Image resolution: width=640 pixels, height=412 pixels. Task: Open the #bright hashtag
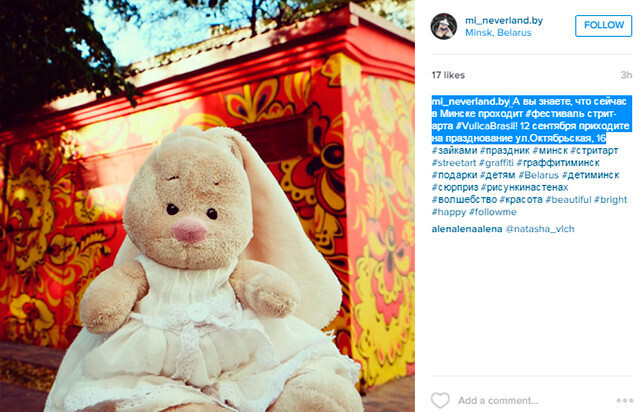[610, 200]
